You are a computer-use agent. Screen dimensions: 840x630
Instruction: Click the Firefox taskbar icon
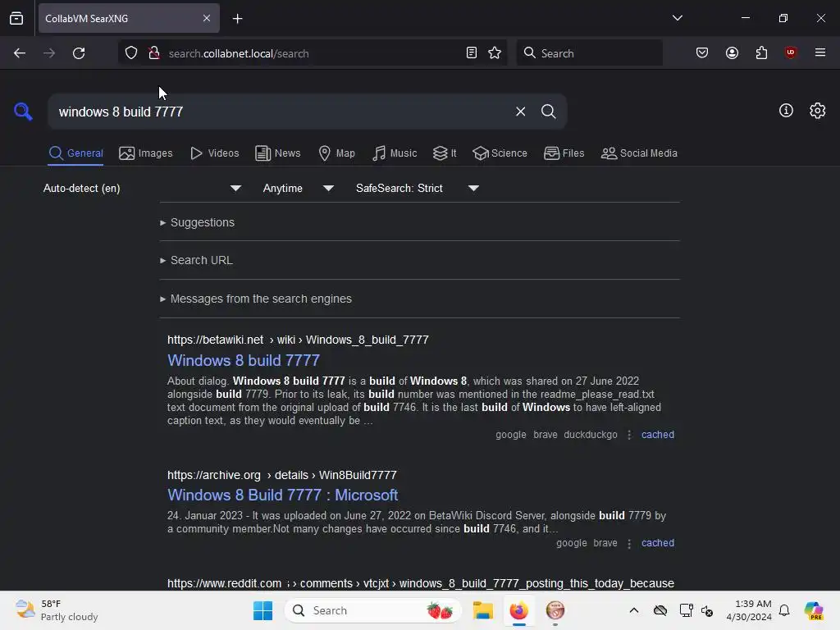click(518, 610)
